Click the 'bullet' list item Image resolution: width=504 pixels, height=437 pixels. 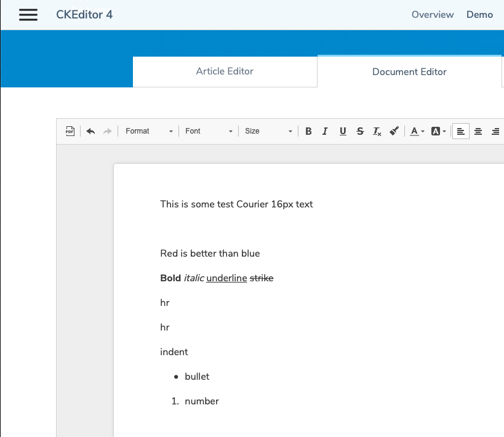click(197, 377)
